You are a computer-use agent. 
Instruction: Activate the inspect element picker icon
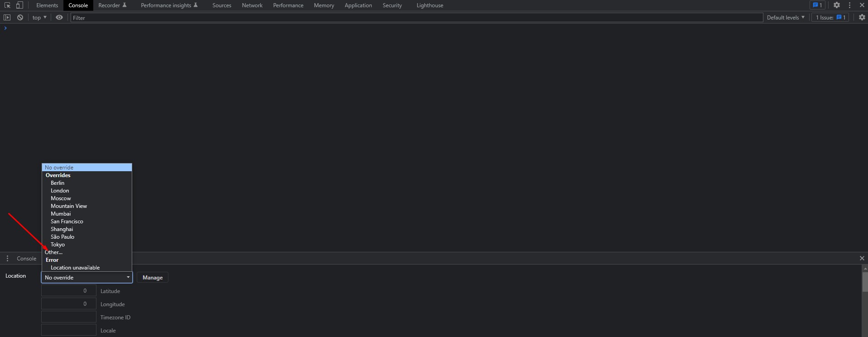pos(7,5)
